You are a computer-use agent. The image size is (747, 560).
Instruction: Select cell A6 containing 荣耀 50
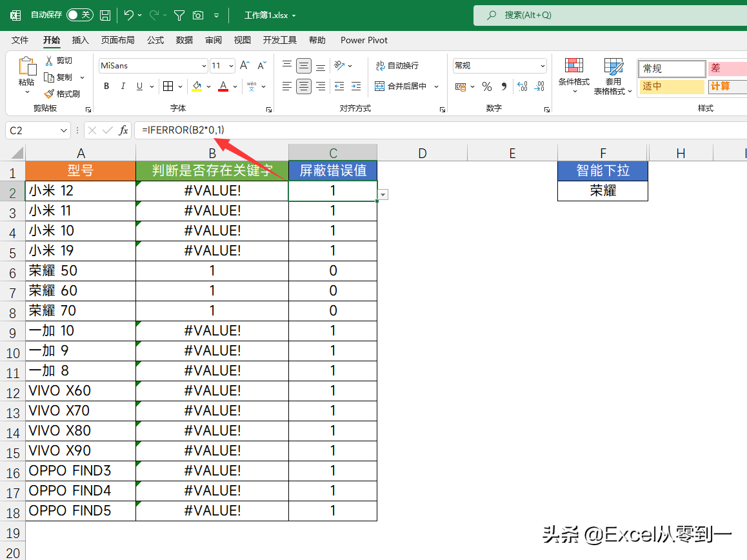pos(81,271)
